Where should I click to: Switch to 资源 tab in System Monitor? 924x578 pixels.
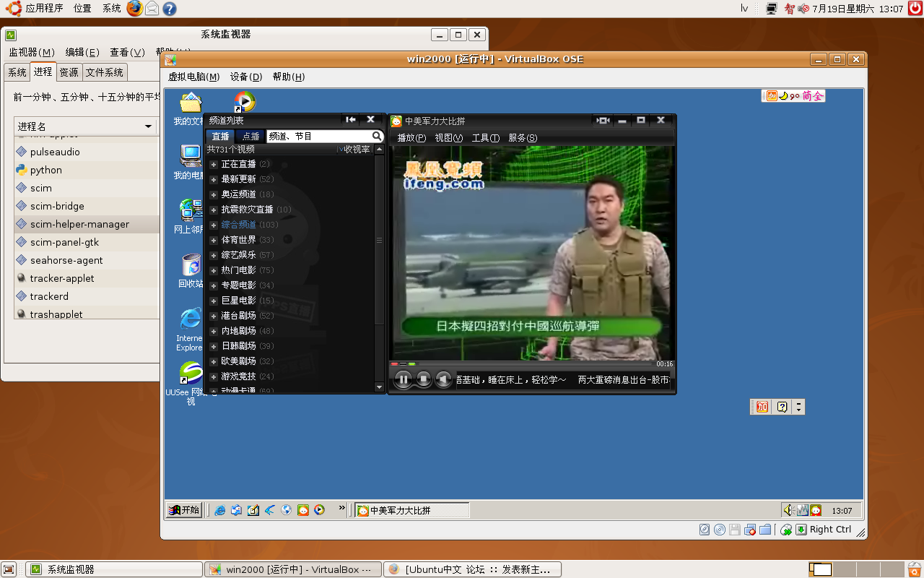click(69, 72)
